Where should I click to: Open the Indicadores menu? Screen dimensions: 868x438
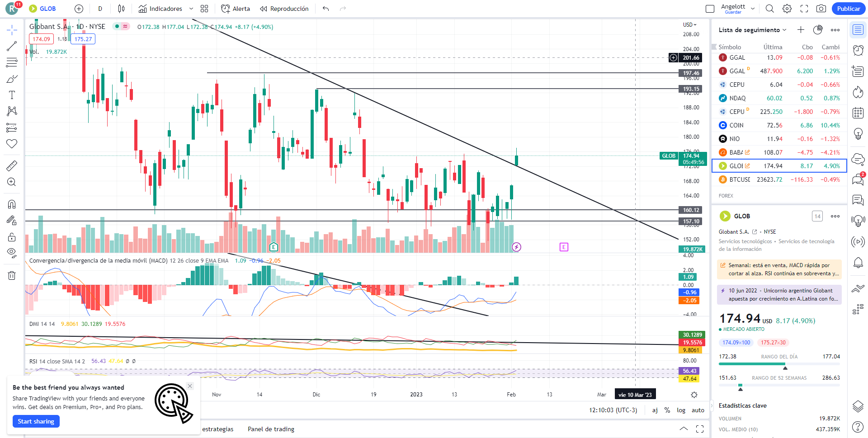pyautogui.click(x=160, y=9)
